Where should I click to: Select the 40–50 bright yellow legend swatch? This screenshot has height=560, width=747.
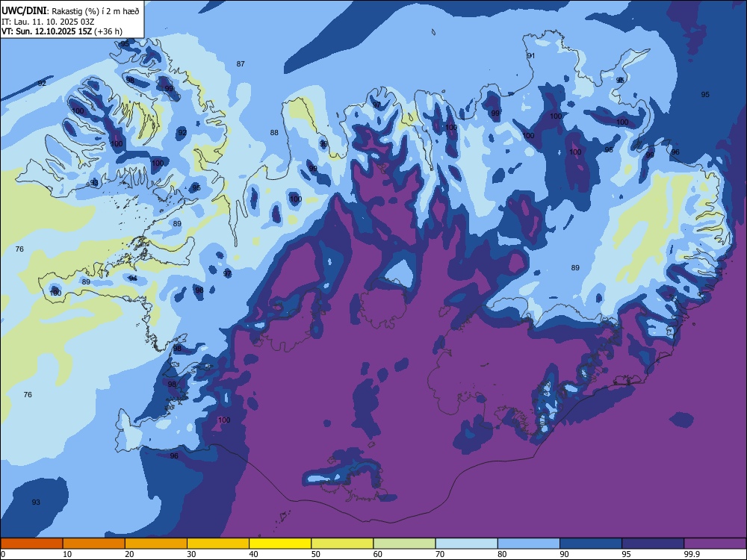[280, 544]
